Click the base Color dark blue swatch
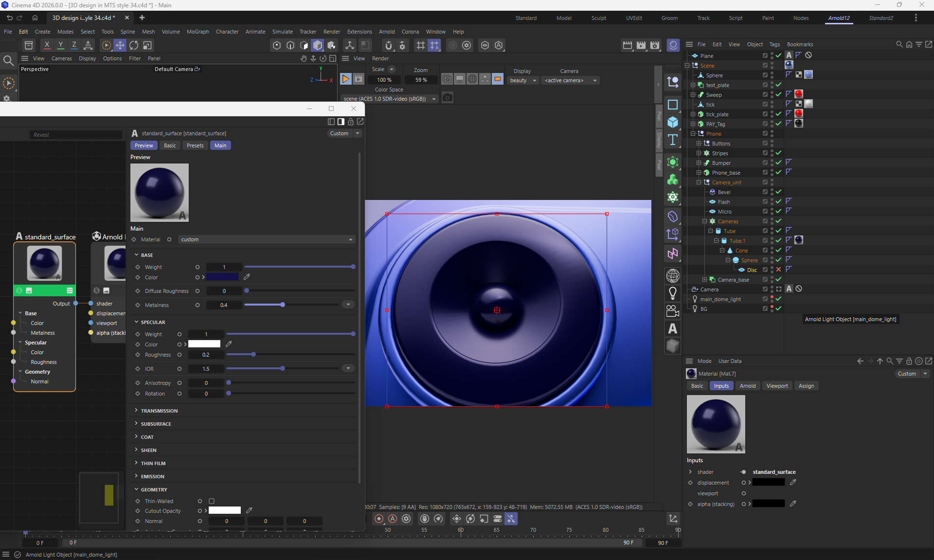Screen dimensions: 934x560 (222, 277)
